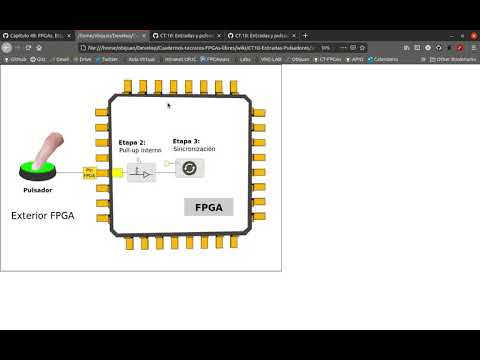Select the active /home local file tab
The height and width of the screenshot is (360, 480).
click(112, 36)
